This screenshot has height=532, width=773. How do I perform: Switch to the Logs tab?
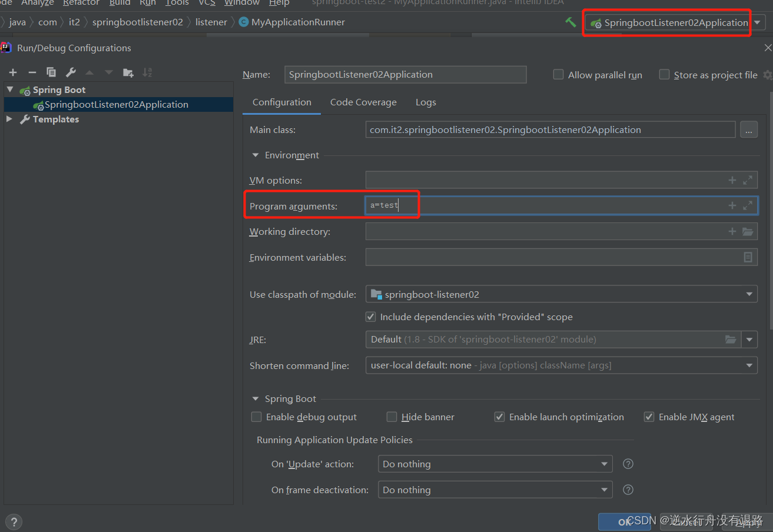pyautogui.click(x=426, y=102)
